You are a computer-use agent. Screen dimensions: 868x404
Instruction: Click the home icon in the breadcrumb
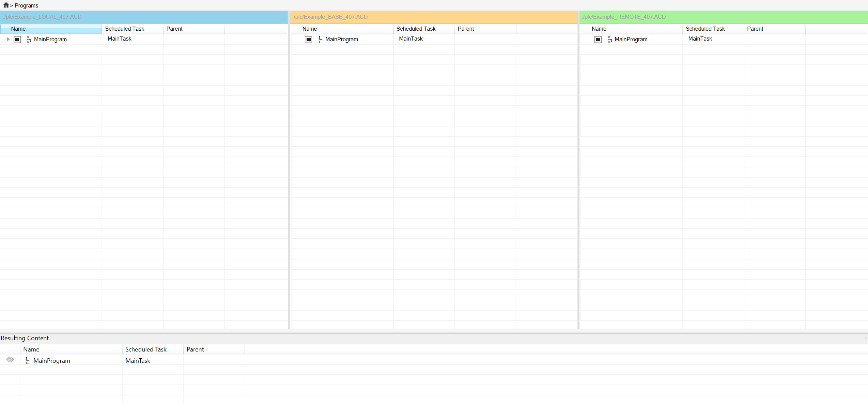[x=5, y=5]
